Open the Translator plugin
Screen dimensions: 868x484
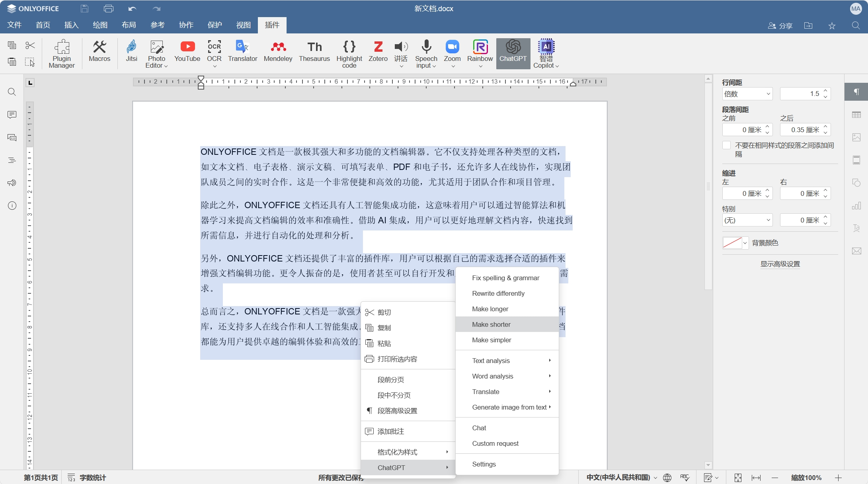click(x=242, y=51)
